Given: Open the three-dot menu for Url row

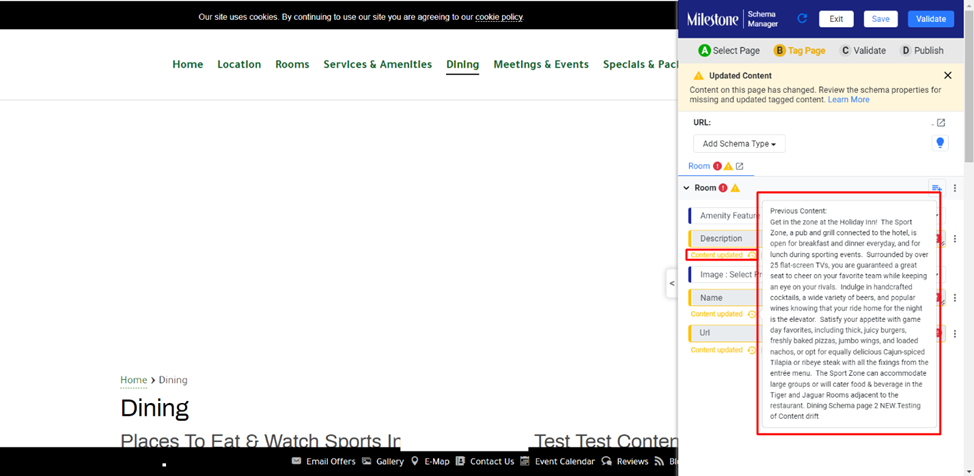Looking at the screenshot, I should click(x=955, y=333).
